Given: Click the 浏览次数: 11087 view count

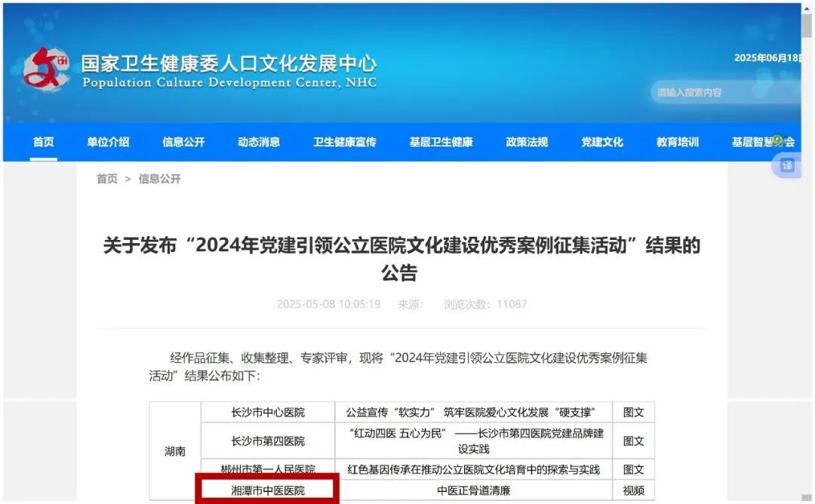Looking at the screenshot, I should click(485, 304).
